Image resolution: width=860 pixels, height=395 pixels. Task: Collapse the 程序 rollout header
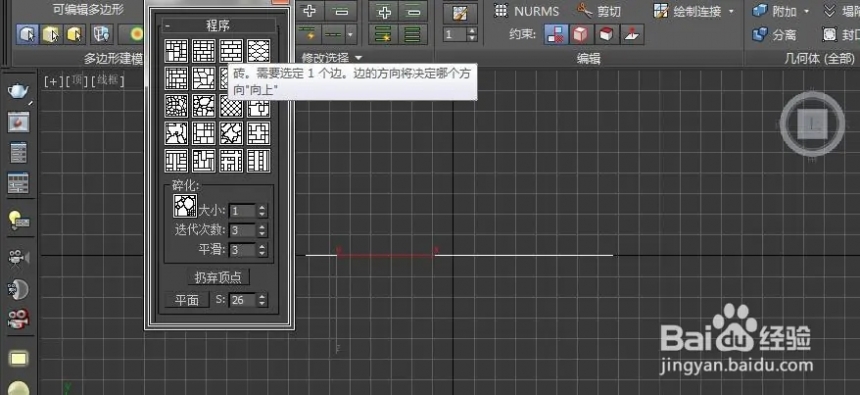point(219,26)
